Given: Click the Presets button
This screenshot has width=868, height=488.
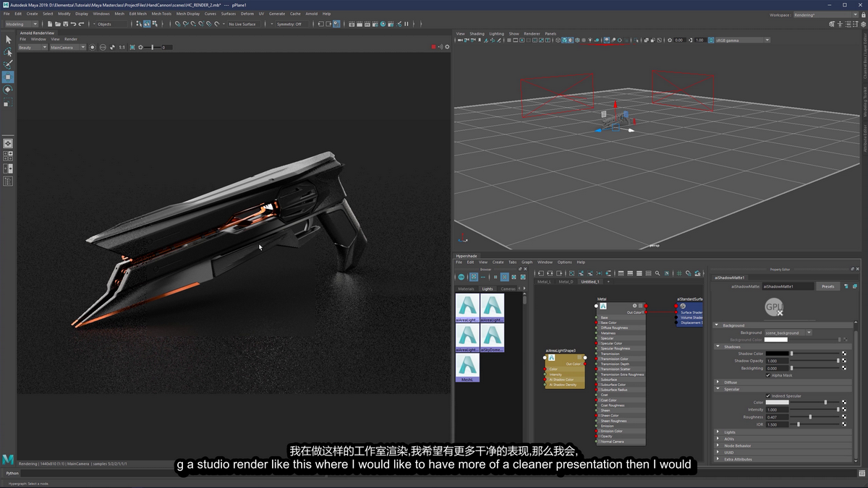Looking at the screenshot, I should pos(828,286).
